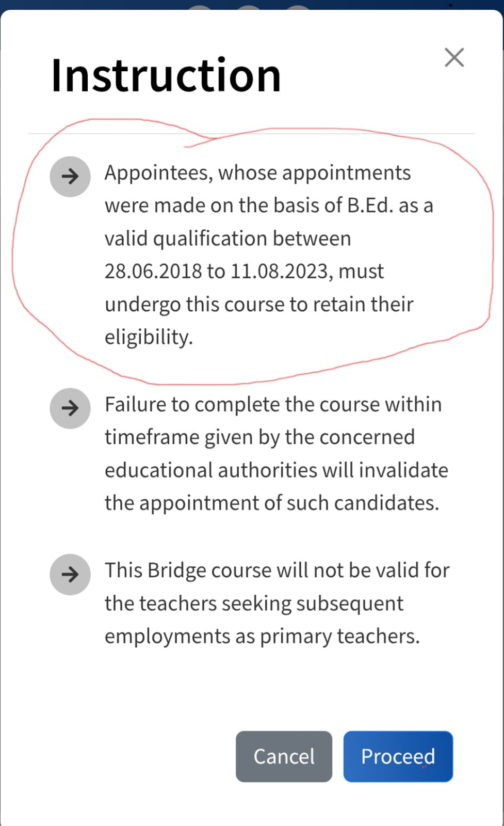Viewport: 504px width, 826px height.
Task: Click the 'educational authorities will invalidate' line
Action: pyautogui.click(x=276, y=470)
